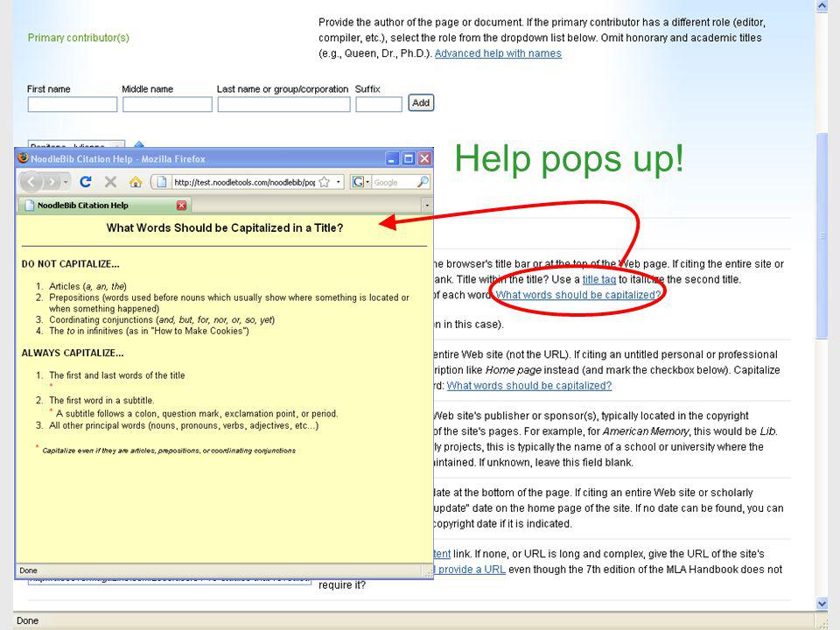Open the Advanced help with names link
Screen dimensions: 840x630
(x=498, y=53)
